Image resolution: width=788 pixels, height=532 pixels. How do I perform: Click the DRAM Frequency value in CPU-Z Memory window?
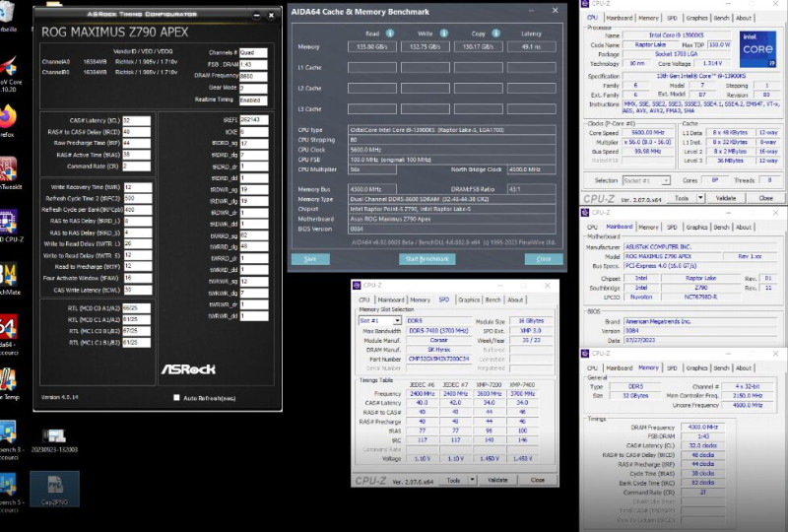(702, 427)
